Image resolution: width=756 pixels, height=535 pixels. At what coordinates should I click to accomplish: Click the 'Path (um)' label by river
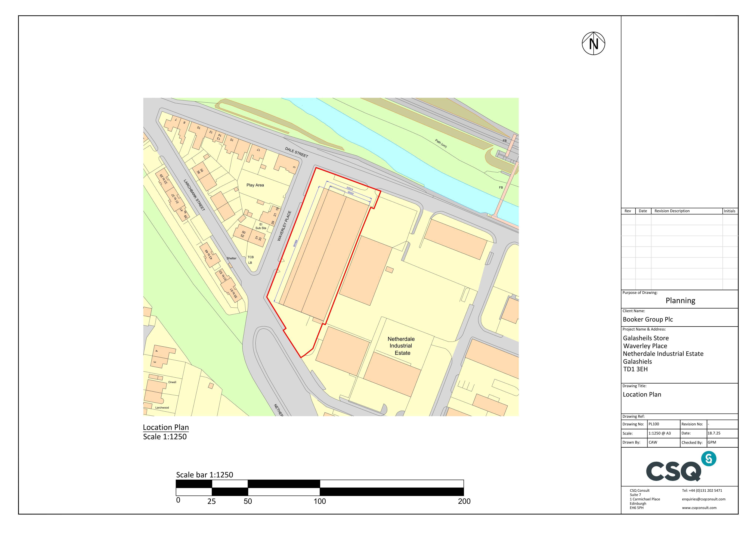click(441, 143)
